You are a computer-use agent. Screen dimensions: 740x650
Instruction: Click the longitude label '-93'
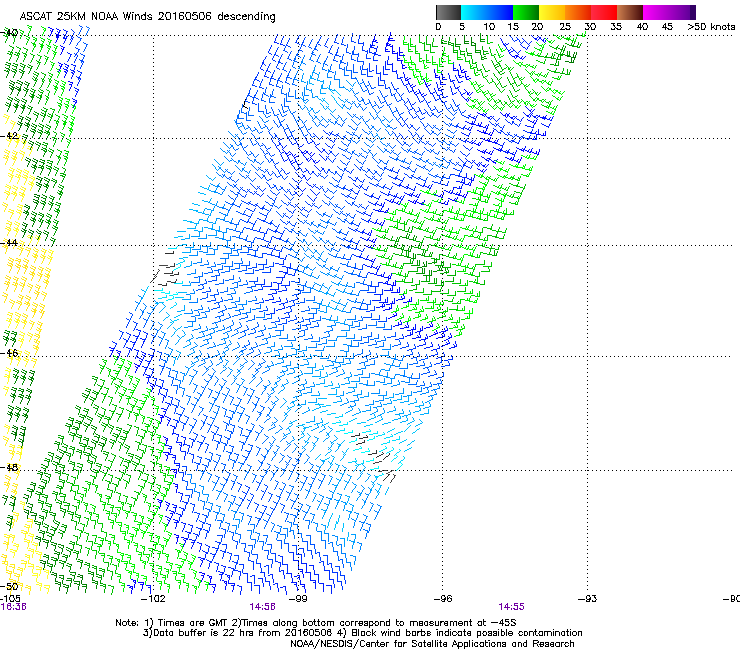click(587, 599)
